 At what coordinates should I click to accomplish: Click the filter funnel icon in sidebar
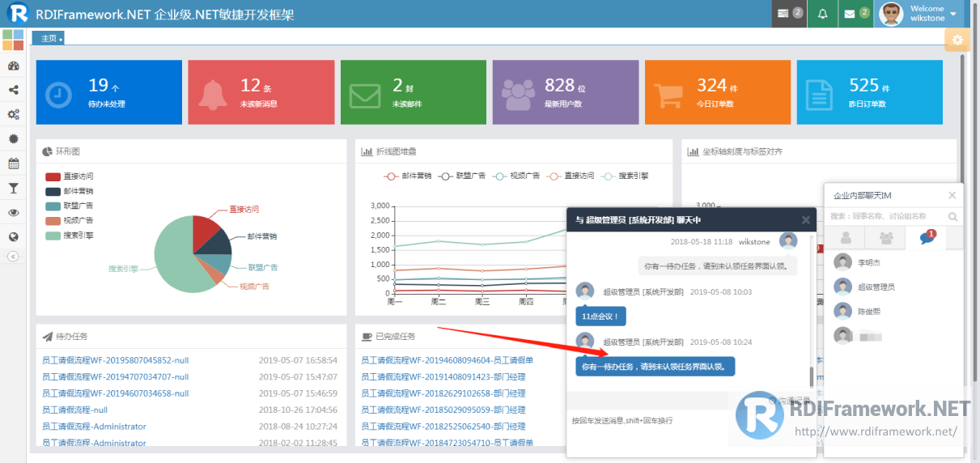pyautogui.click(x=13, y=188)
